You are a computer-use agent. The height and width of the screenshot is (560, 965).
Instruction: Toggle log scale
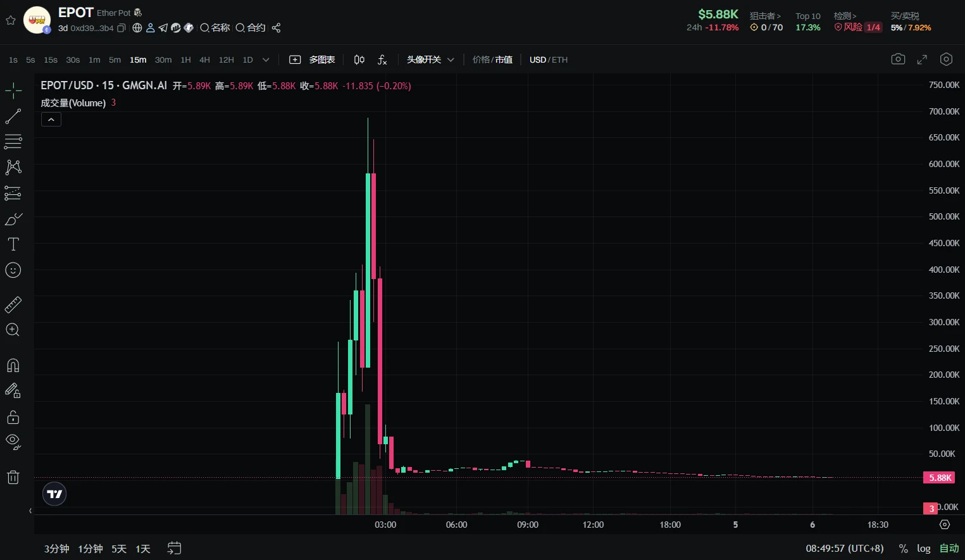pos(924,549)
